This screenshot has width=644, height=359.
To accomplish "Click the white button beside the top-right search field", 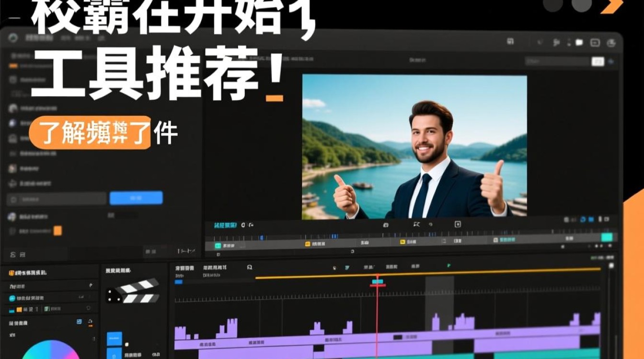I will (x=598, y=61).
